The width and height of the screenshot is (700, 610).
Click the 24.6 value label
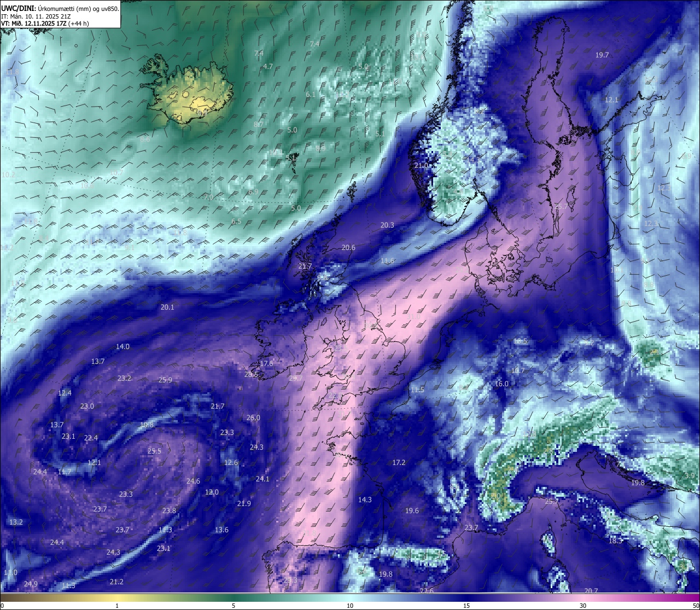[193, 481]
